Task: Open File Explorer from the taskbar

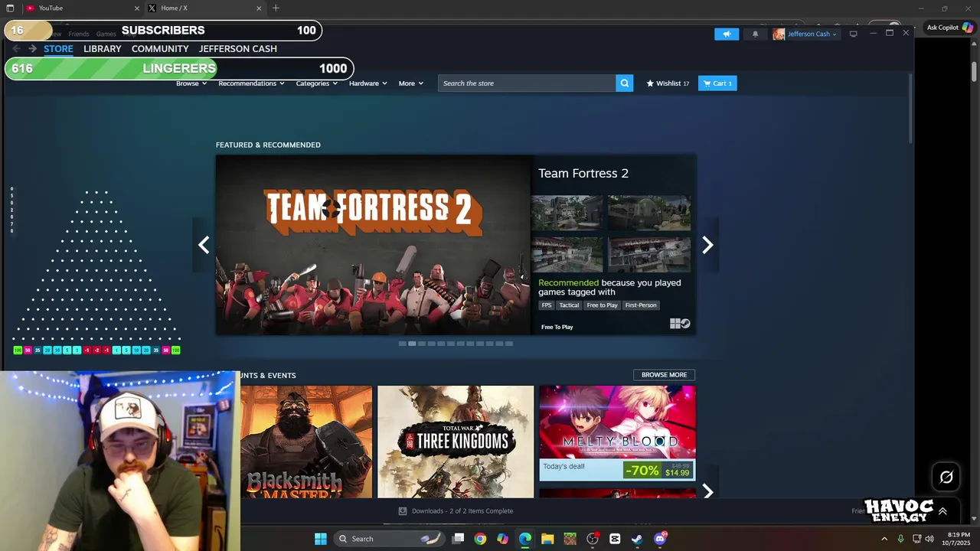Action: pos(547,539)
